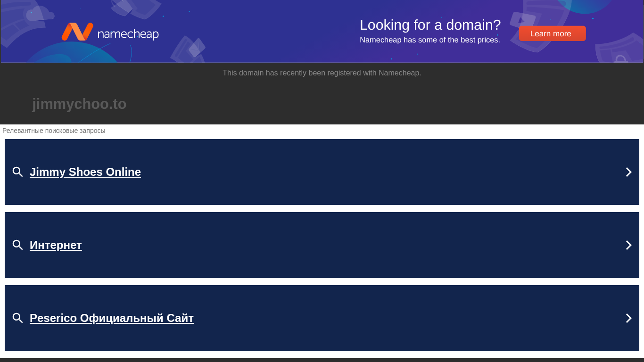Click the search icon beside Интернет
The image size is (644, 362).
click(x=18, y=245)
